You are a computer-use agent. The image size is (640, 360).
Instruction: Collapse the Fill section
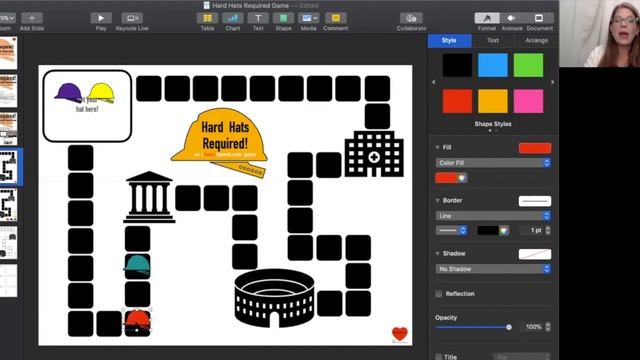(437, 147)
